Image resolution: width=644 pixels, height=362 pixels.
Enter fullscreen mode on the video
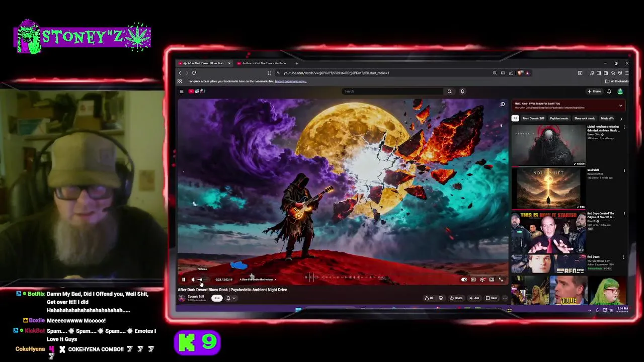point(501,280)
